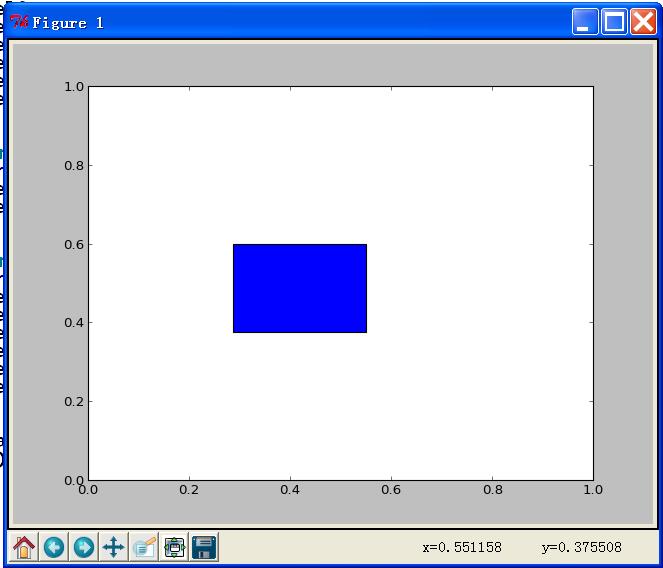
Task: Close the Figure 1 window
Action: click(x=643, y=21)
